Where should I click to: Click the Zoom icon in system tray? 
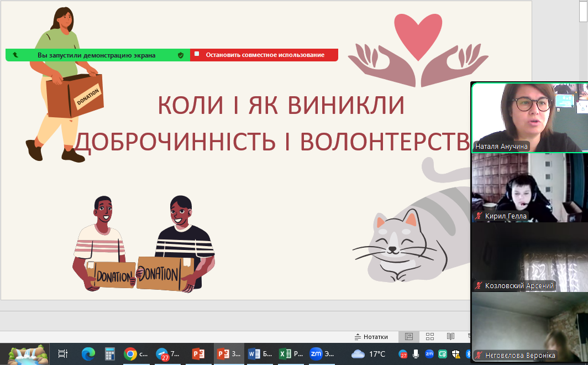point(429,353)
